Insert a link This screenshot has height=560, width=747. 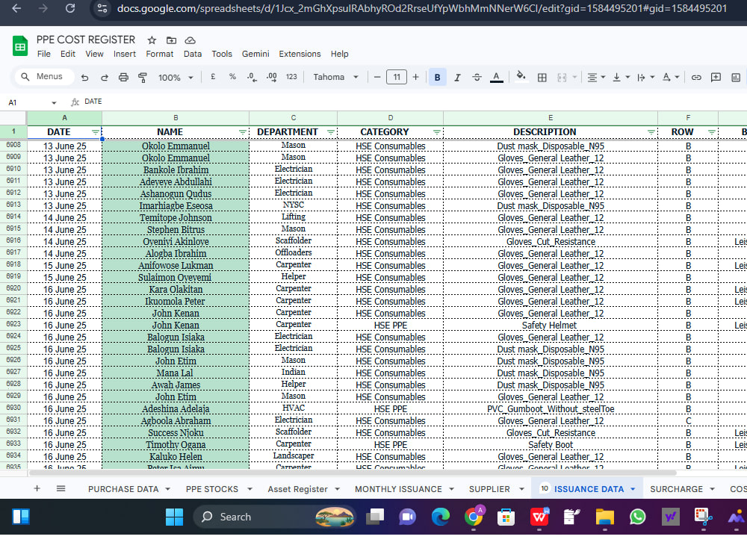[696, 77]
